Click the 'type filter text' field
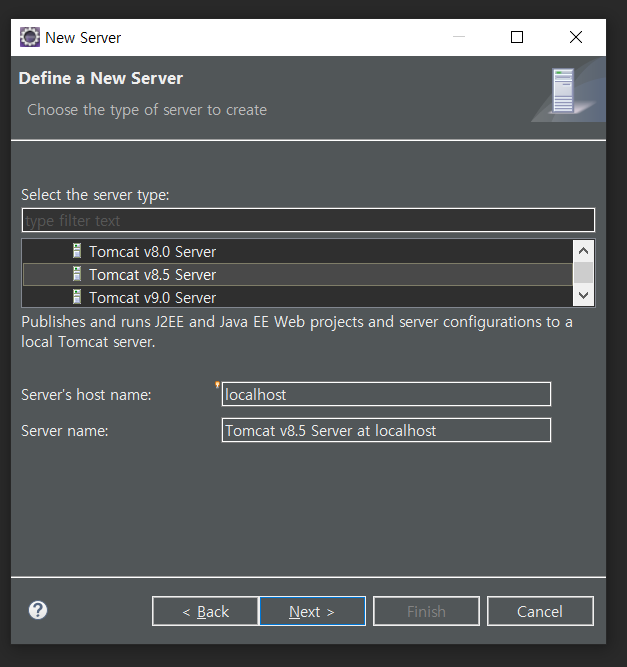This screenshot has height=667, width=627. [x=308, y=220]
